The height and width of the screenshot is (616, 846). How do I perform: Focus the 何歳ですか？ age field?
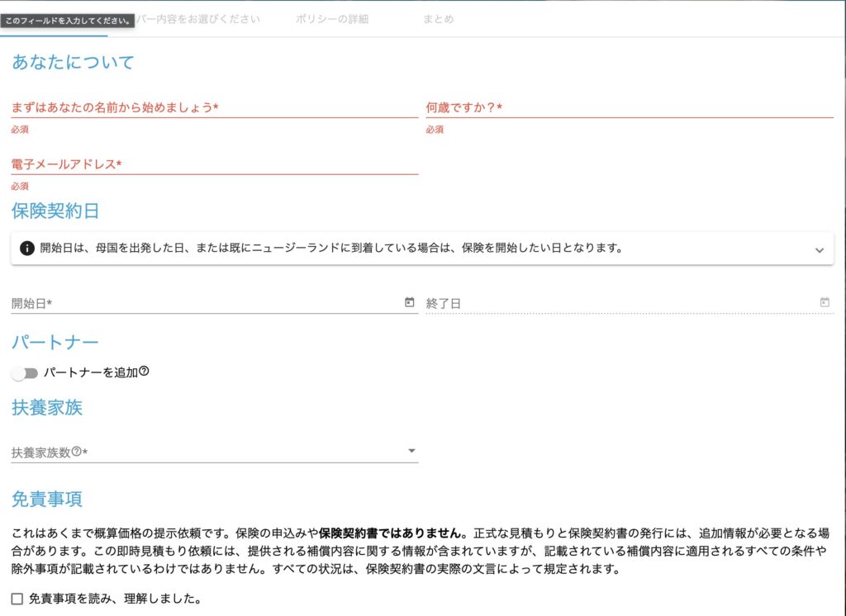point(628,108)
